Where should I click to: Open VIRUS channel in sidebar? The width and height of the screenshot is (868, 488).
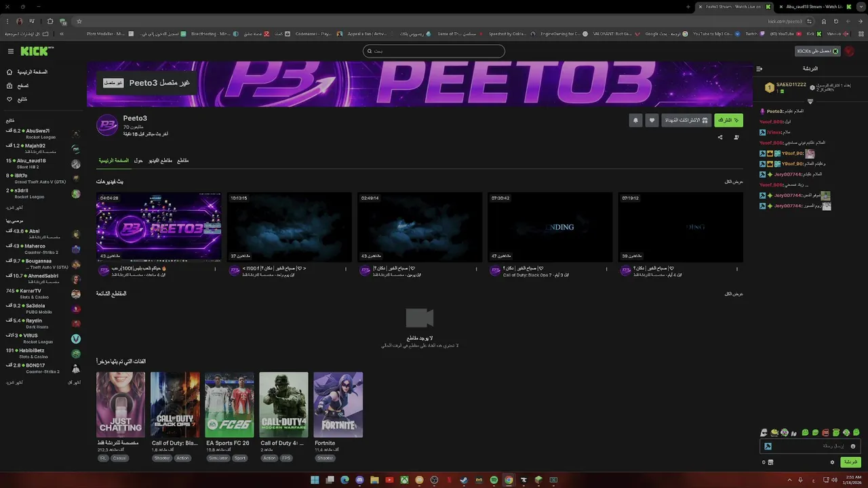tap(43, 338)
